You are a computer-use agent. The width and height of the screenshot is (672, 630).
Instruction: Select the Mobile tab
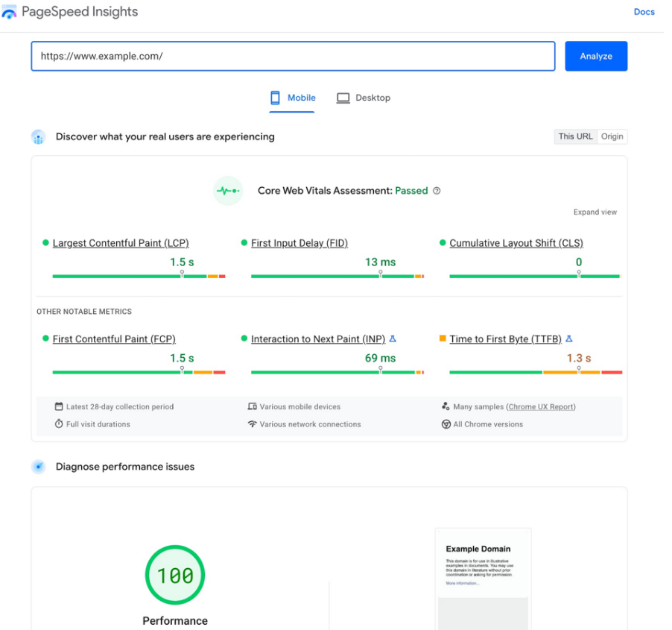[x=293, y=98]
